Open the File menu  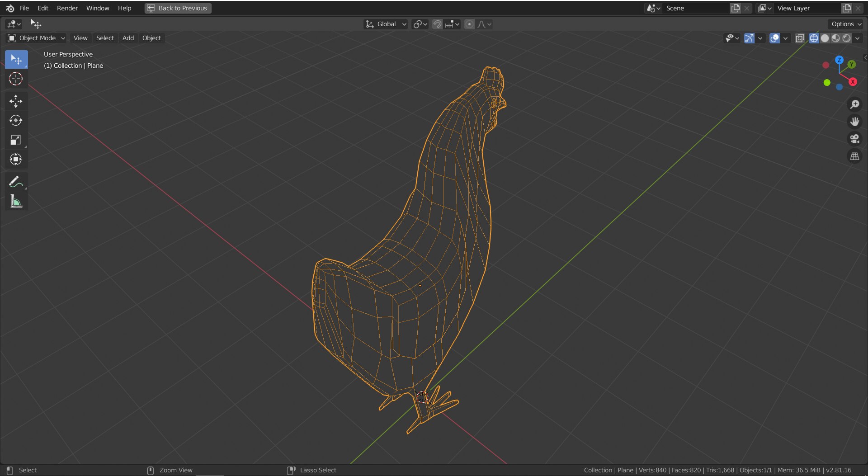pyautogui.click(x=24, y=8)
